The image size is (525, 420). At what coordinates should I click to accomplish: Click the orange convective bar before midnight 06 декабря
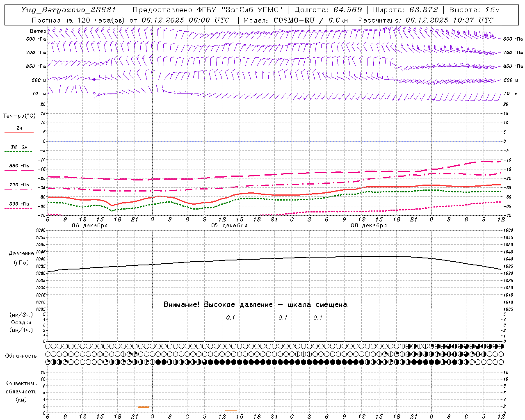144,407
